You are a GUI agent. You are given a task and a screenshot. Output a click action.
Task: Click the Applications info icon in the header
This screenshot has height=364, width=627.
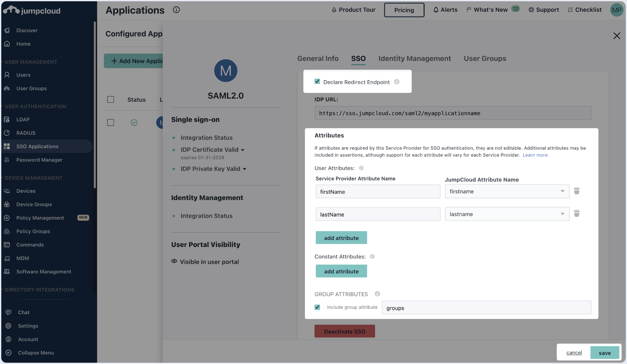coord(176,10)
